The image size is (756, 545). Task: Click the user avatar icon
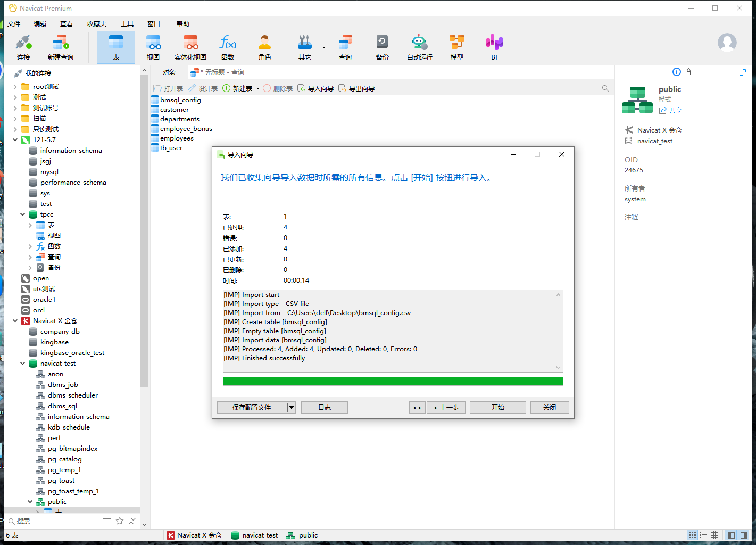[727, 43]
